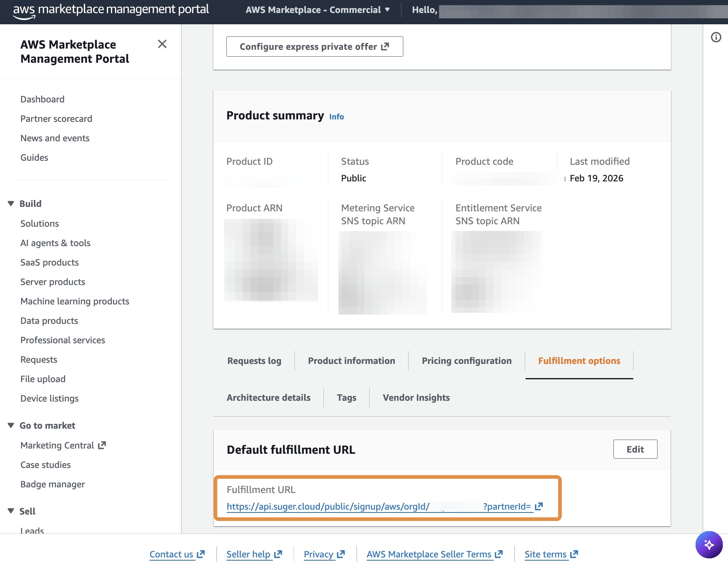
Task: Open Machine learning products
Action: pyautogui.click(x=75, y=301)
